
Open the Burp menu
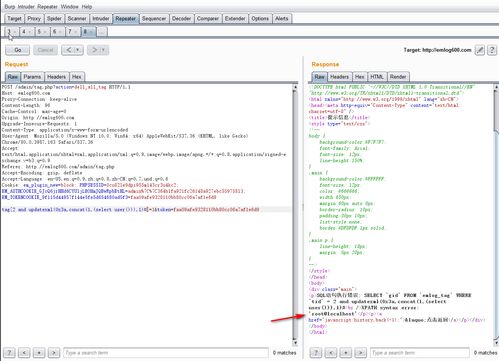pos(10,7)
